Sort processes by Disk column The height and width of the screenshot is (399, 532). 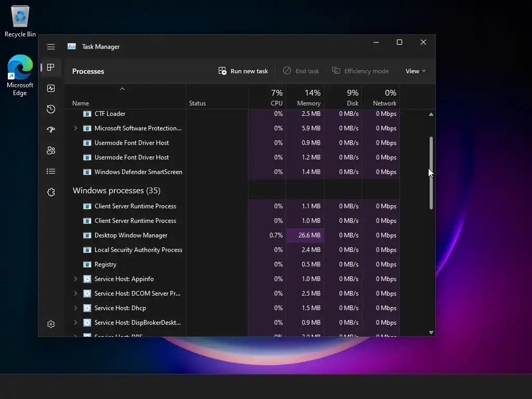pyautogui.click(x=343, y=97)
